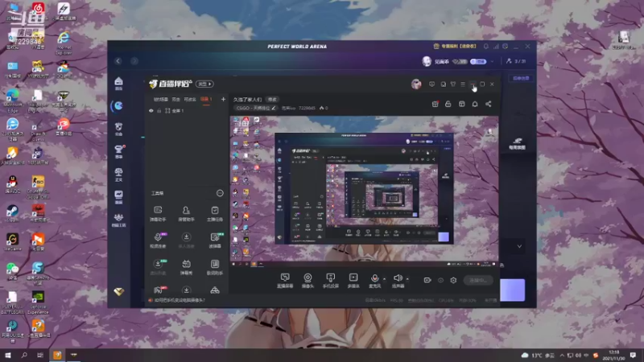
Task: Click the plus icon to add a scene
Action: (x=223, y=99)
